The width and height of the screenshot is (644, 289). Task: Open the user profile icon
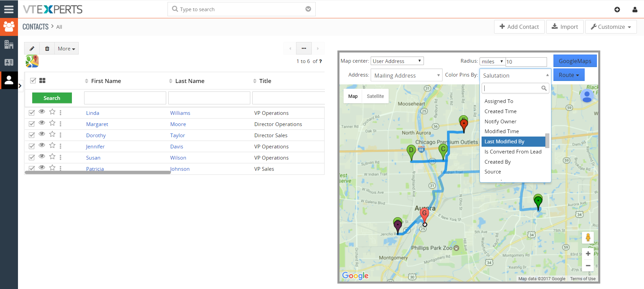pos(635,9)
